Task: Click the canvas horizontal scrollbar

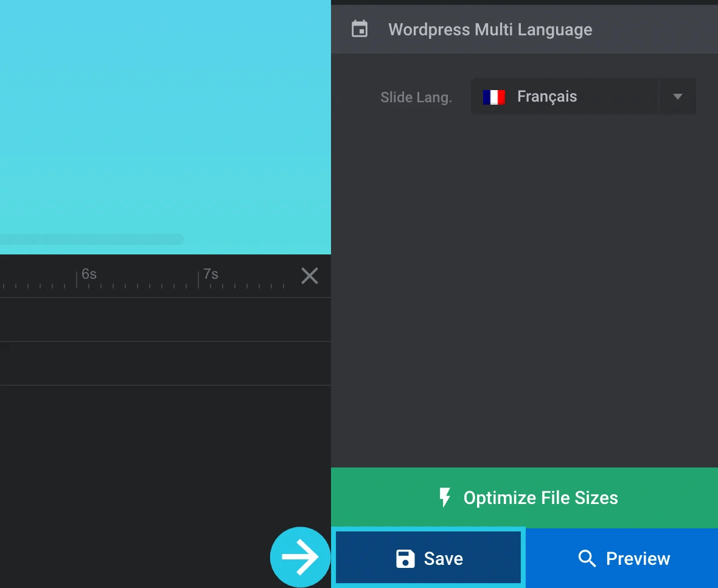Action: point(91,239)
